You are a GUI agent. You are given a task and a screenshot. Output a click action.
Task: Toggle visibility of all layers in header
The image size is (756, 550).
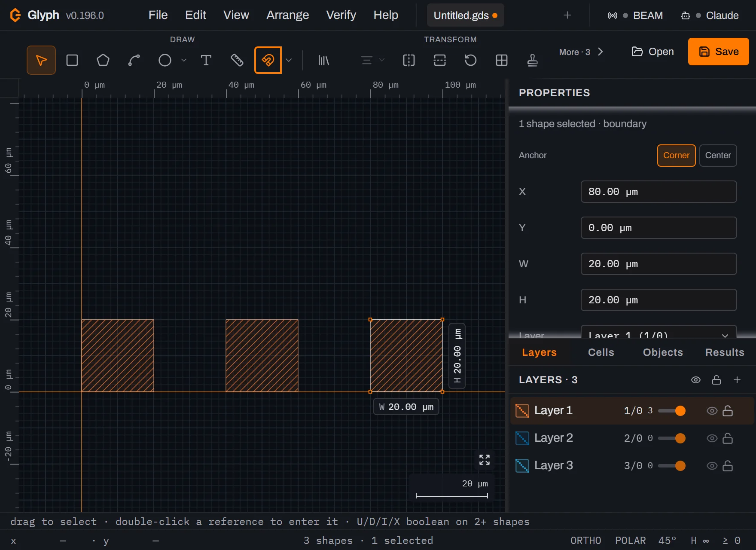(696, 380)
